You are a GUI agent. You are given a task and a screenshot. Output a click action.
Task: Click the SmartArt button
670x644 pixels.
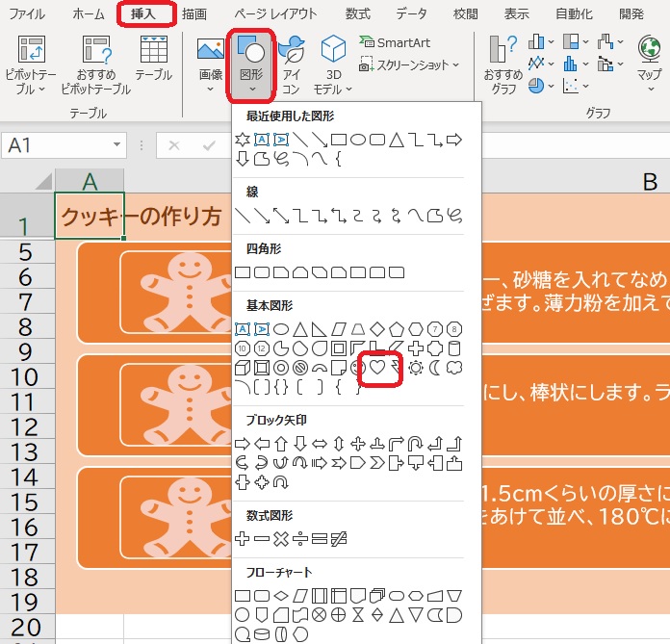click(x=395, y=42)
